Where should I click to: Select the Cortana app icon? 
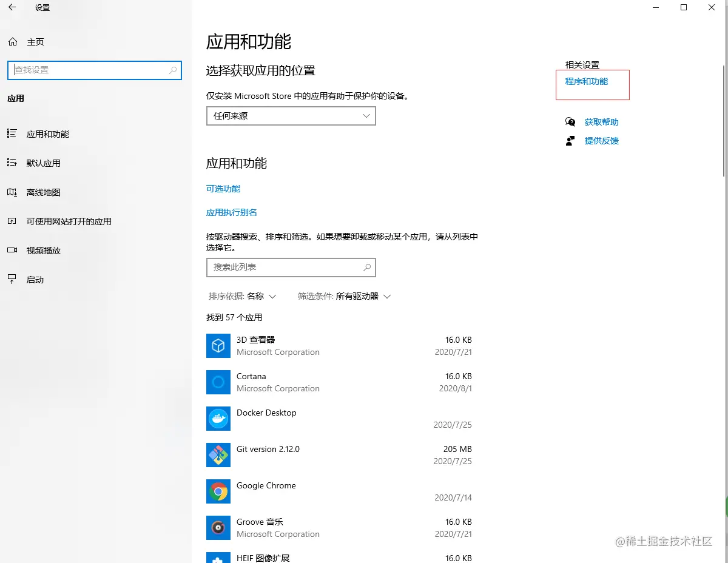point(218,382)
